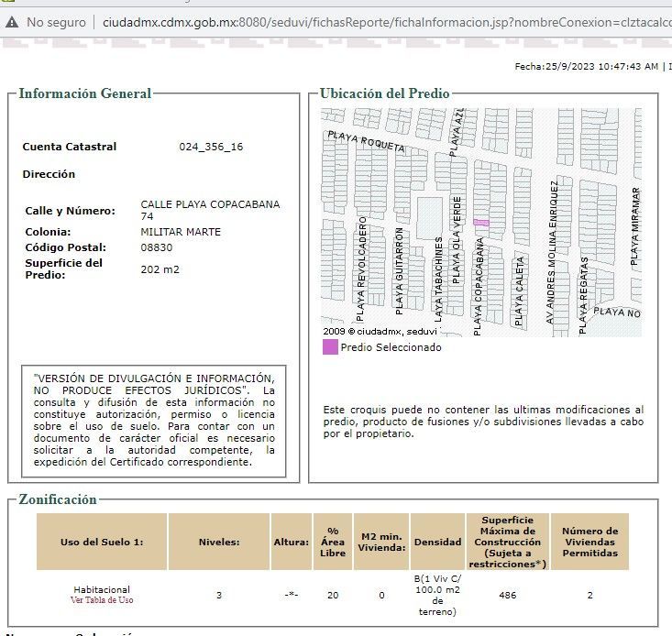Select the URL in the address bar
Image resolution: width=672 pixels, height=636 pixels.
[x=385, y=21]
